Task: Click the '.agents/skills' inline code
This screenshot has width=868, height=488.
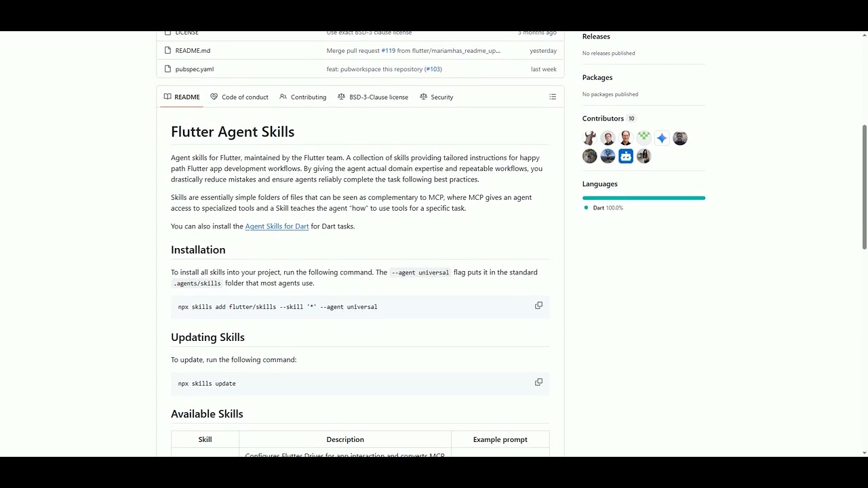Action: point(197,283)
